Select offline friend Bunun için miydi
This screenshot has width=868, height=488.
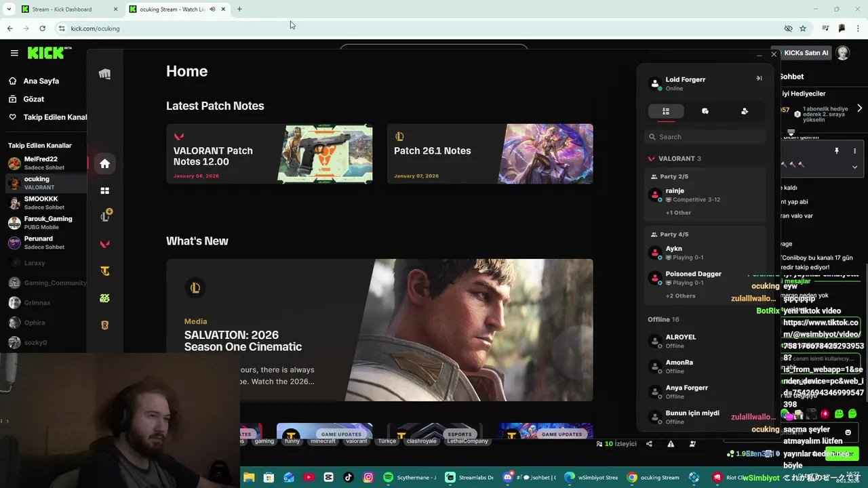(x=705, y=417)
